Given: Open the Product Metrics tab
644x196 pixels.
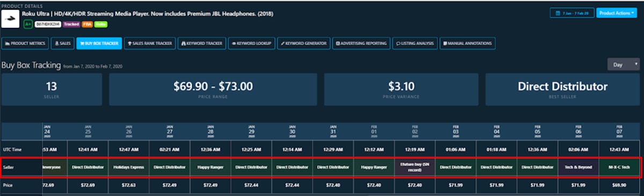Looking at the screenshot, I should pyautogui.click(x=25, y=43).
